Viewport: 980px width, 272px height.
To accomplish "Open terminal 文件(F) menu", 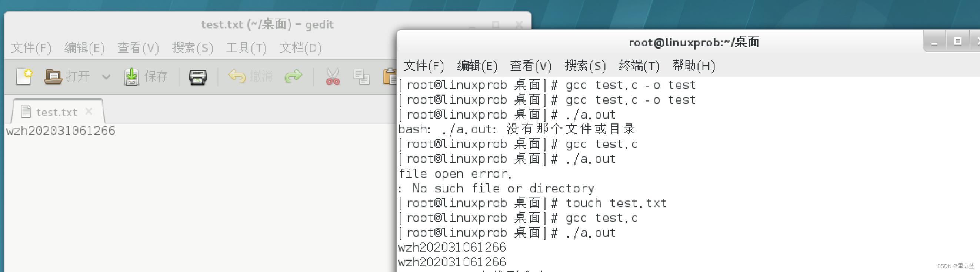I will (x=423, y=66).
